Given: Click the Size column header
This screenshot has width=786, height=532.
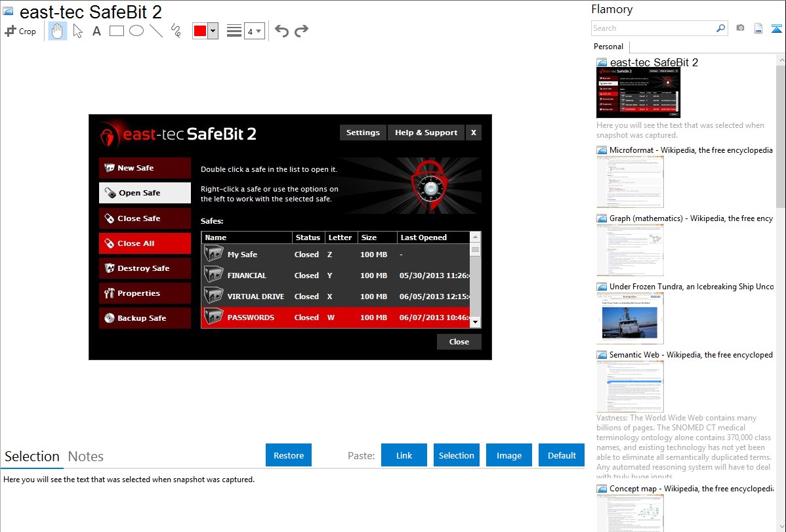Looking at the screenshot, I should tap(377, 237).
